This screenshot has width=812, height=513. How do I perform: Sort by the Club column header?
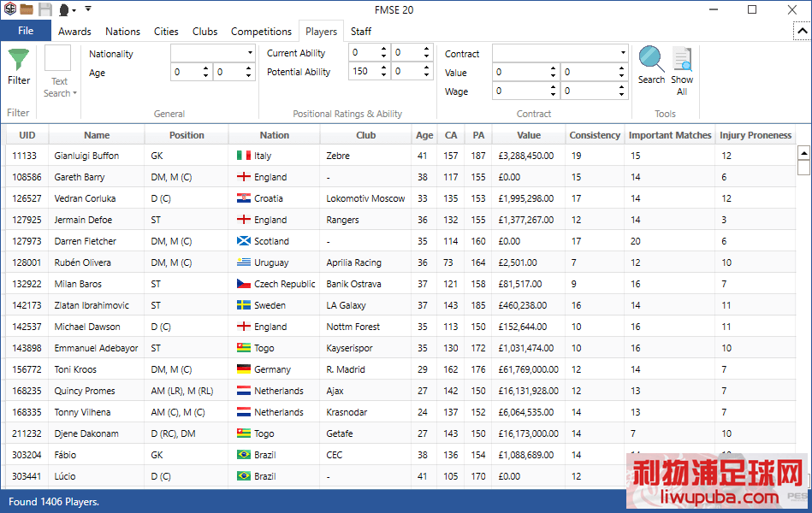coord(365,135)
